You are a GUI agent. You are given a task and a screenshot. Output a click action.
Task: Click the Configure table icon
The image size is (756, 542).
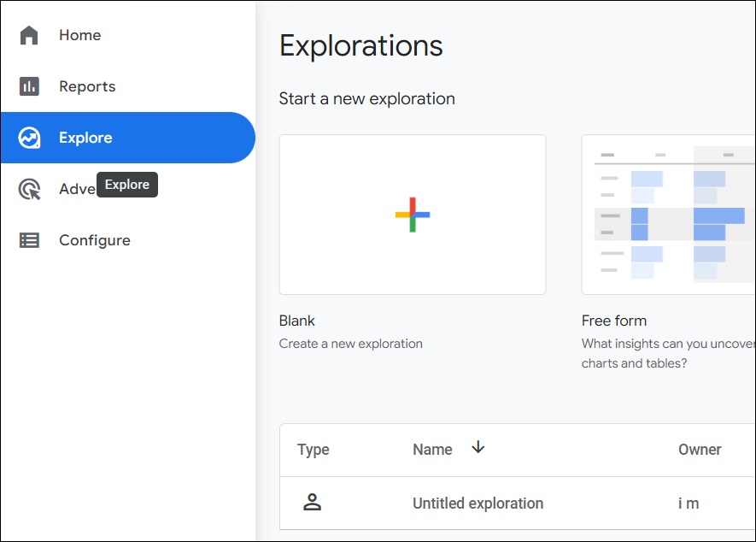(29, 240)
